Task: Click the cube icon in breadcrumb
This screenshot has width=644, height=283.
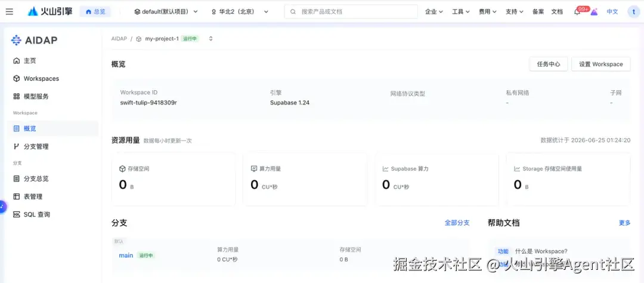Action: coord(139,39)
